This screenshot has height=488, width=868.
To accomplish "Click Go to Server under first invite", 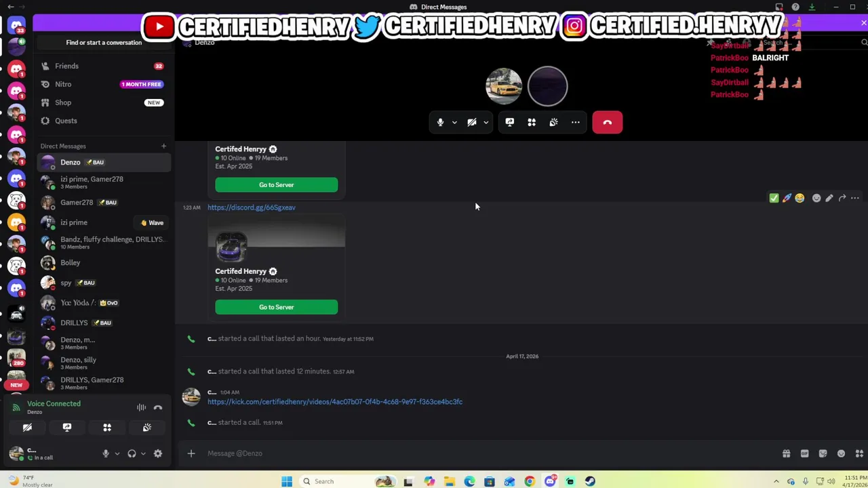I will (x=276, y=185).
